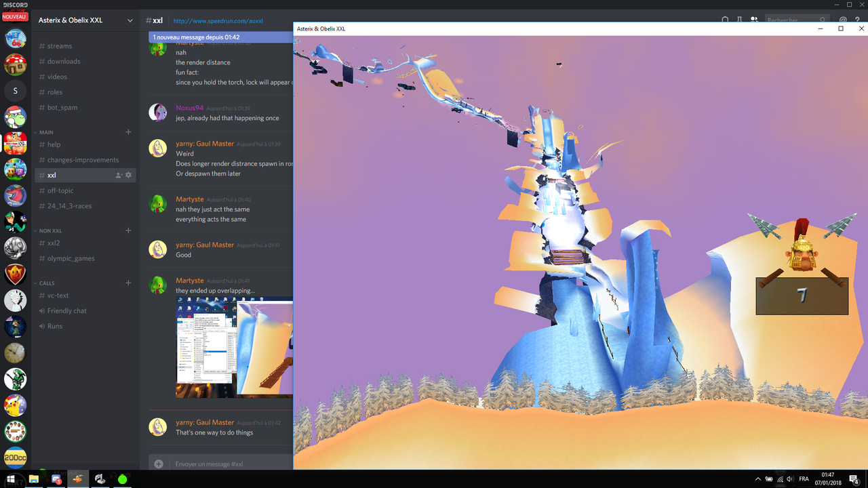Create a channel in the MAIN category

[x=128, y=132]
